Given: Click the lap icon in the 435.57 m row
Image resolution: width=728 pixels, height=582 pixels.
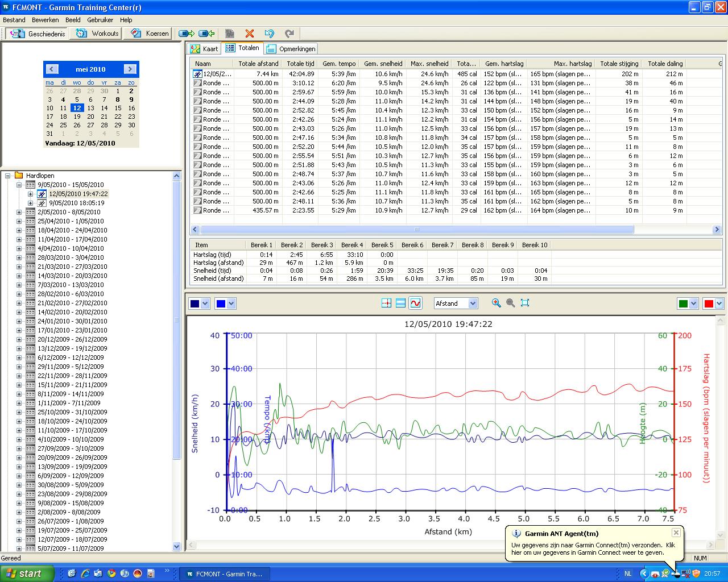Looking at the screenshot, I should coord(197,210).
